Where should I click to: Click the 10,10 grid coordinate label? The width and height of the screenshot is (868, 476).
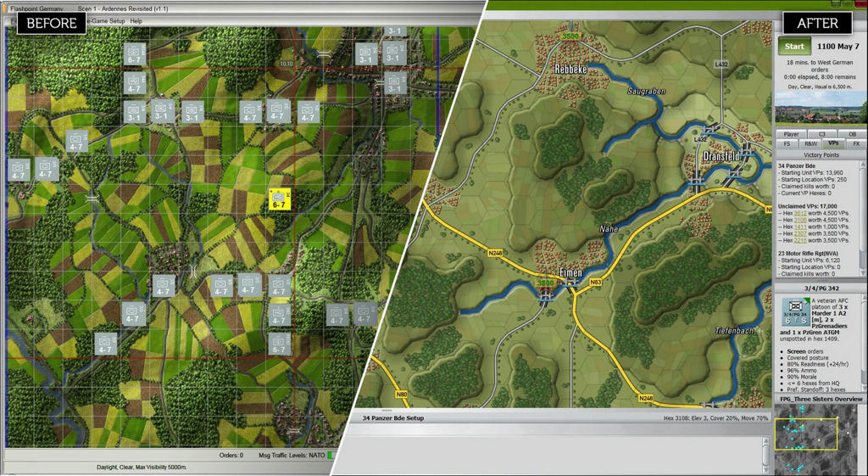click(x=287, y=64)
